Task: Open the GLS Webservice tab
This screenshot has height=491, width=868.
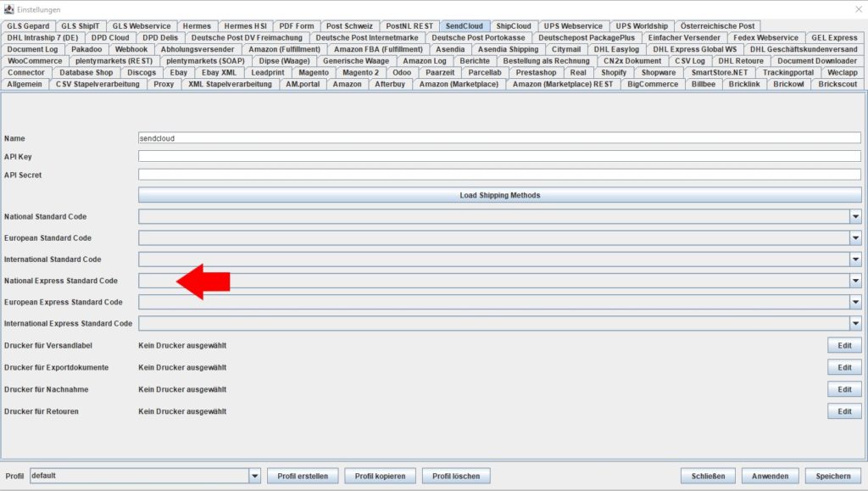Action: (142, 26)
